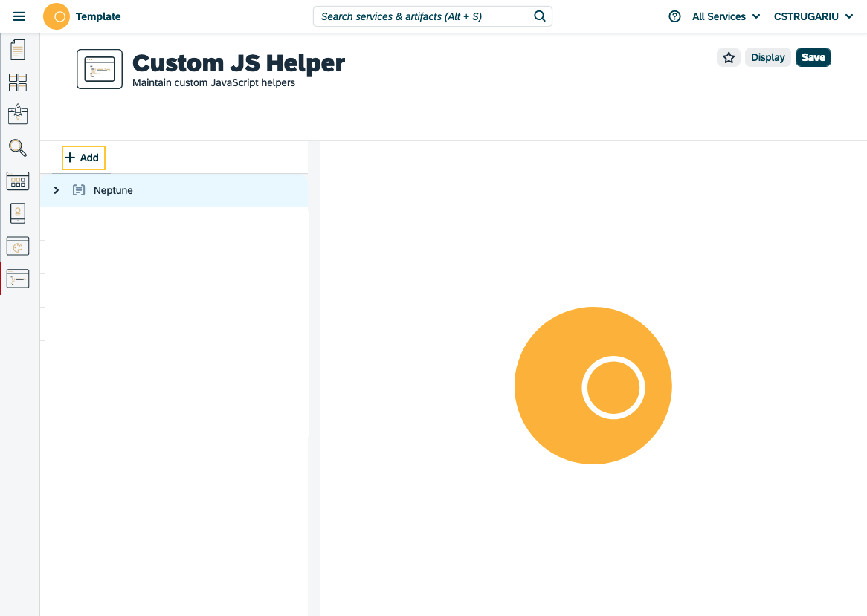
Task: Toggle the favorite star for Custom JS Helper
Action: coord(728,57)
